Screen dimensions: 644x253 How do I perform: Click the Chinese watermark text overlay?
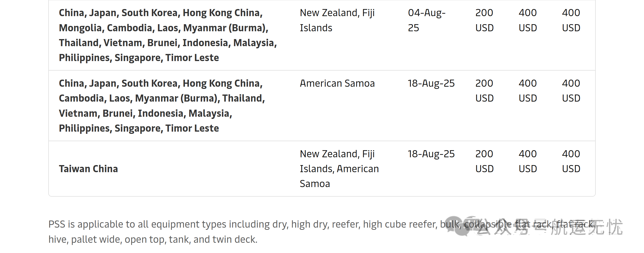coord(550,227)
